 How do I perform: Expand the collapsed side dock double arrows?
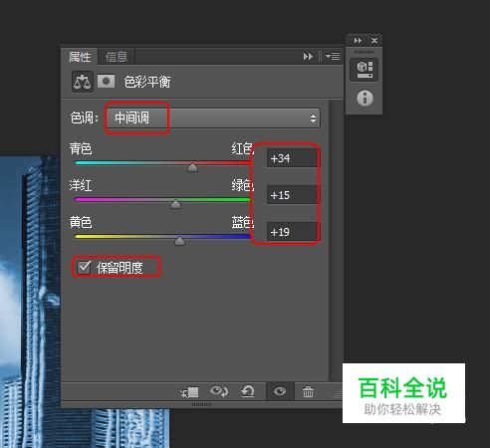click(358, 41)
